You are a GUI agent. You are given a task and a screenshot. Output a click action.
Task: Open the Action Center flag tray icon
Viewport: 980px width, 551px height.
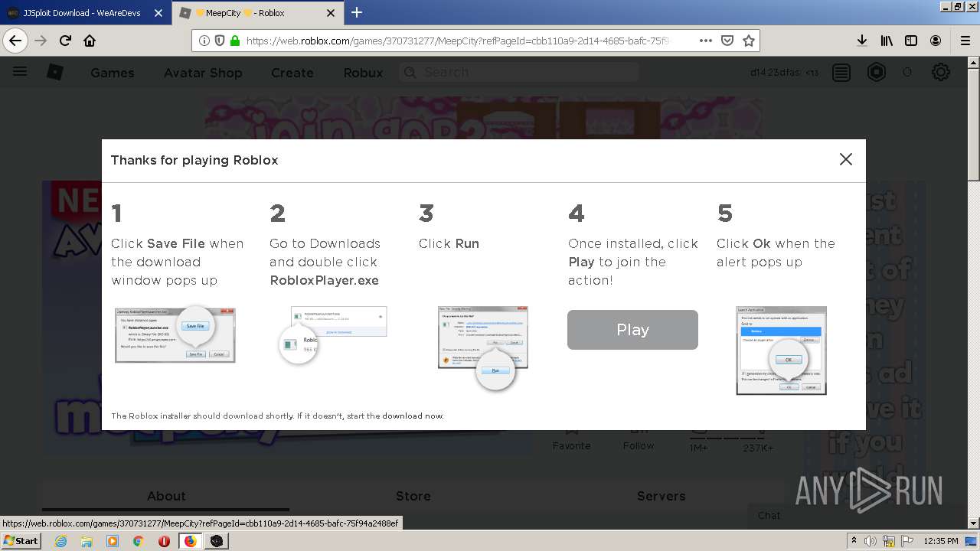[905, 541]
